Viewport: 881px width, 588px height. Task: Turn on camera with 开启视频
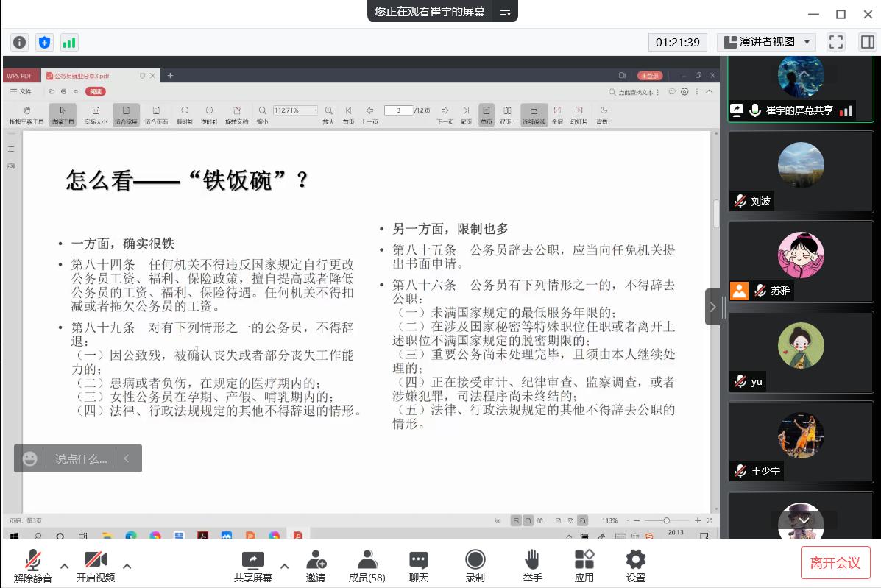pyautogui.click(x=96, y=565)
